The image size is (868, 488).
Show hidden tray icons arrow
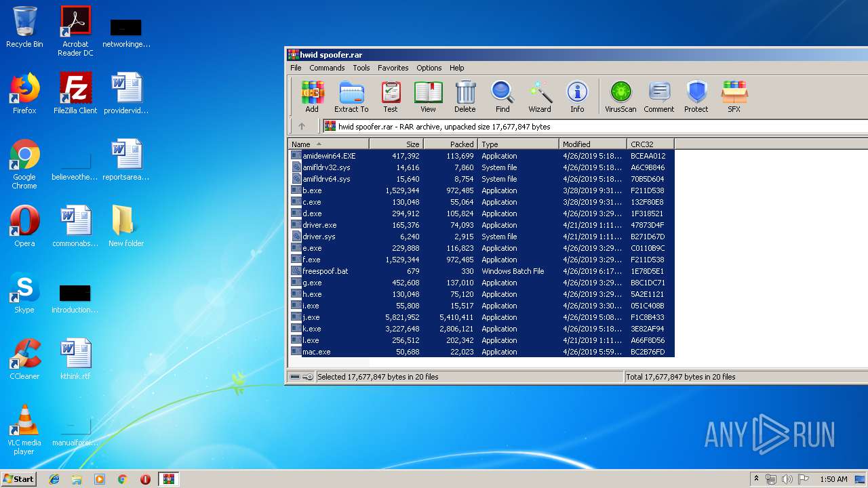[756, 479]
